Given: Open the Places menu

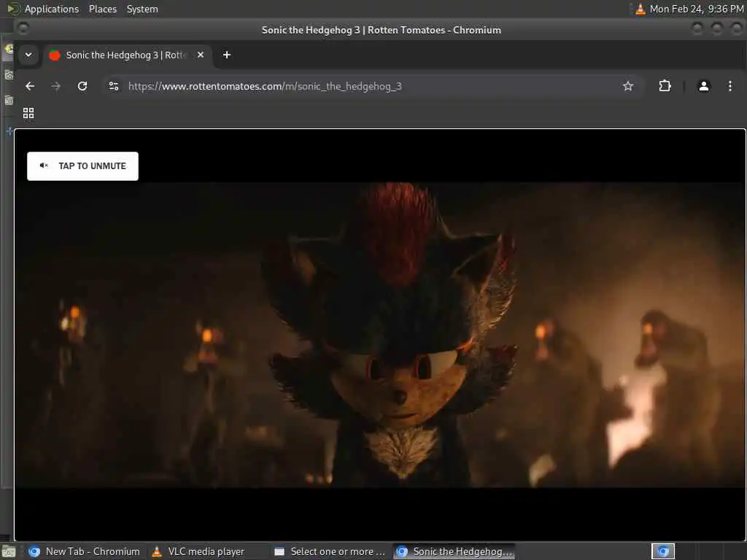Looking at the screenshot, I should tap(102, 9).
